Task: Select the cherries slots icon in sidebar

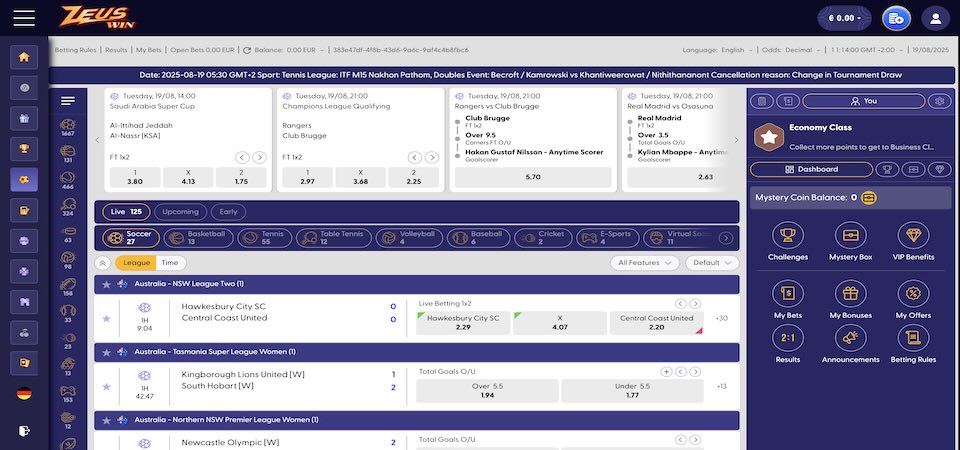Action: pyautogui.click(x=24, y=332)
